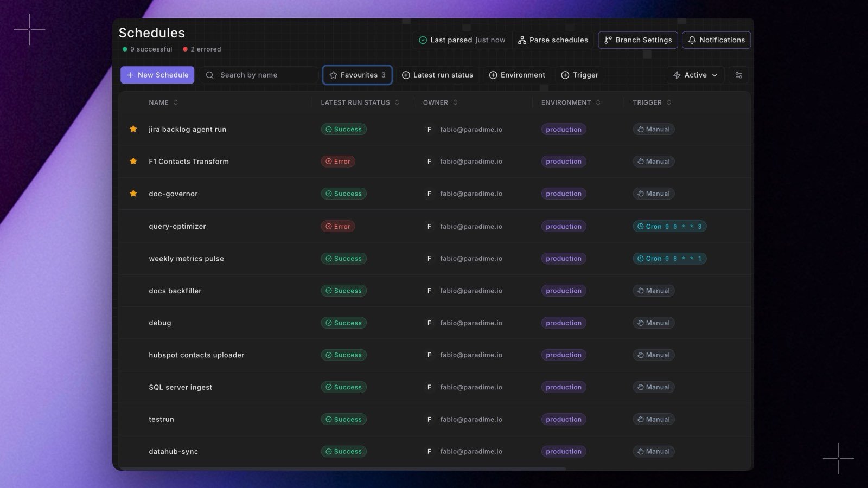Screen dimensions: 868x488
Task: Click the New Schedule button
Action: pyautogui.click(x=157, y=75)
